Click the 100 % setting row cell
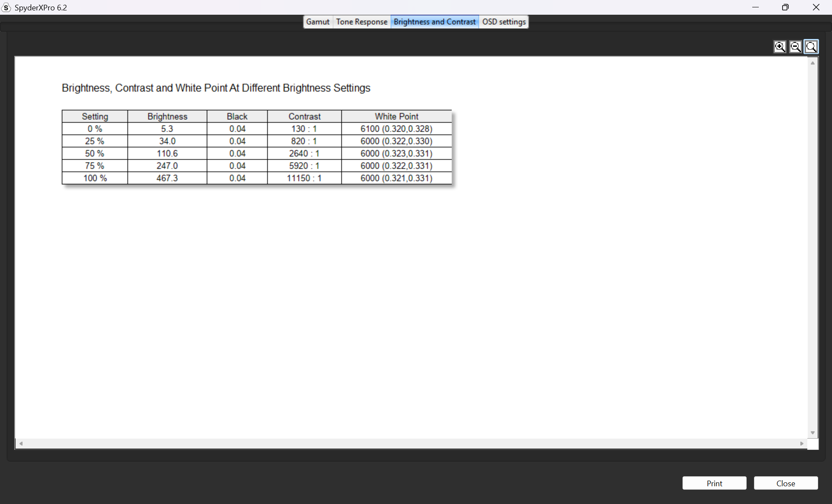The width and height of the screenshot is (832, 504). click(x=95, y=178)
